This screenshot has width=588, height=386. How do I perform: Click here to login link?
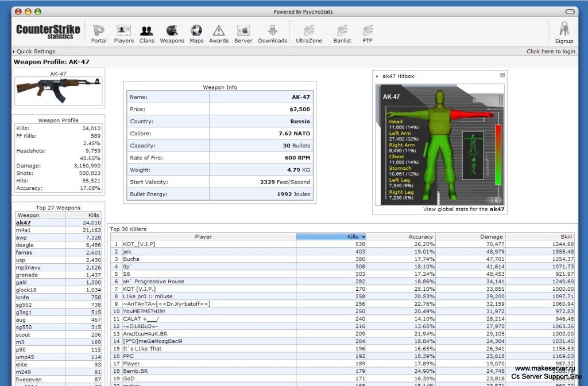tap(551, 51)
